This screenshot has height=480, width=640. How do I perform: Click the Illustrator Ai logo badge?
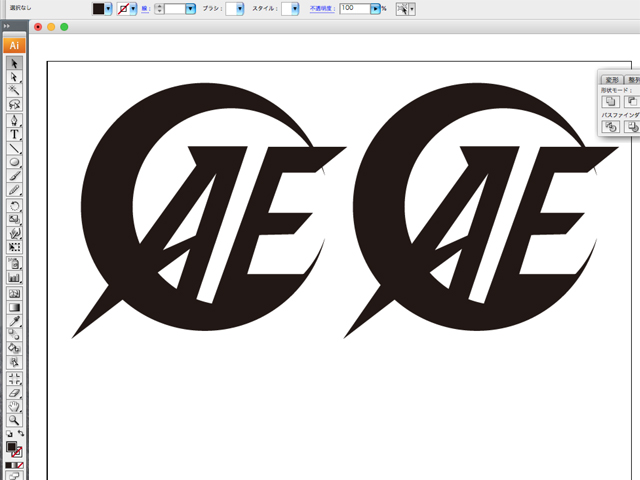point(14,45)
